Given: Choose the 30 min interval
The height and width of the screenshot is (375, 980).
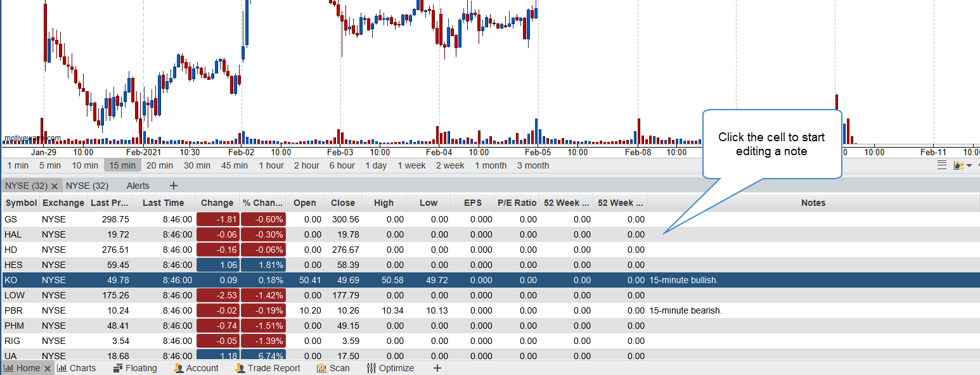Looking at the screenshot, I should (197, 165).
